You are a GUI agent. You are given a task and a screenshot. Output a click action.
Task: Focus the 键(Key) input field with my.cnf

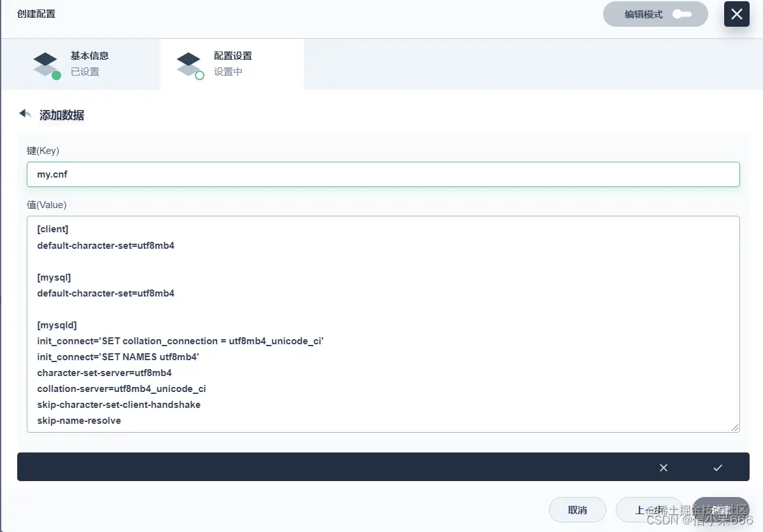[383, 174]
